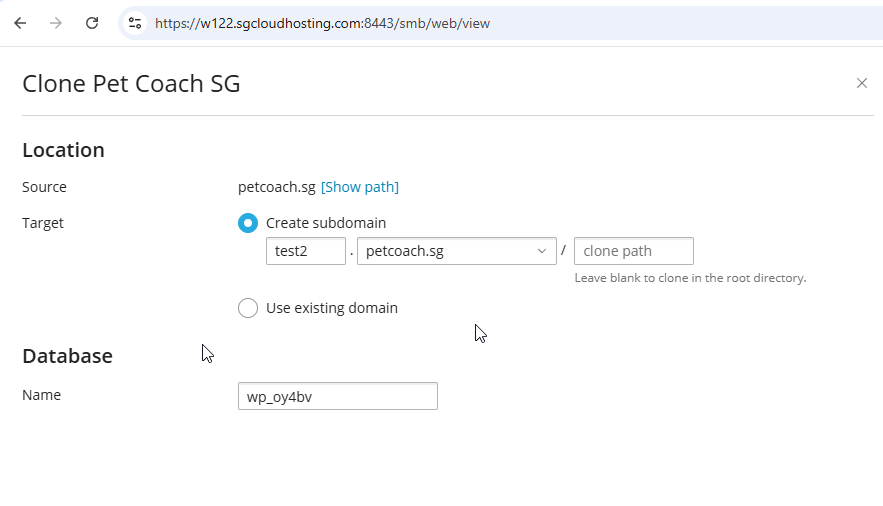The width and height of the screenshot is (883, 506).
Task: Click the address bar URL
Action: [x=322, y=24]
